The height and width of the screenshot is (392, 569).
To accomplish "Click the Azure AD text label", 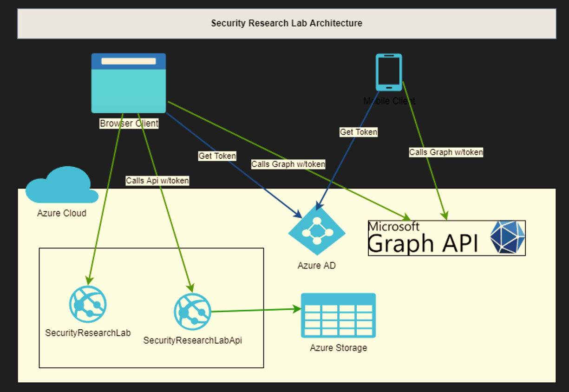I will coord(317,266).
